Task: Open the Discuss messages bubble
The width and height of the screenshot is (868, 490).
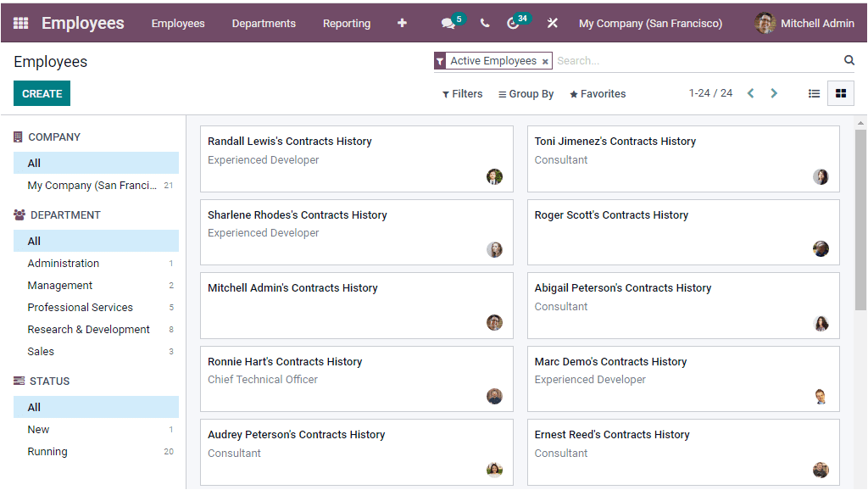Action: pyautogui.click(x=449, y=23)
